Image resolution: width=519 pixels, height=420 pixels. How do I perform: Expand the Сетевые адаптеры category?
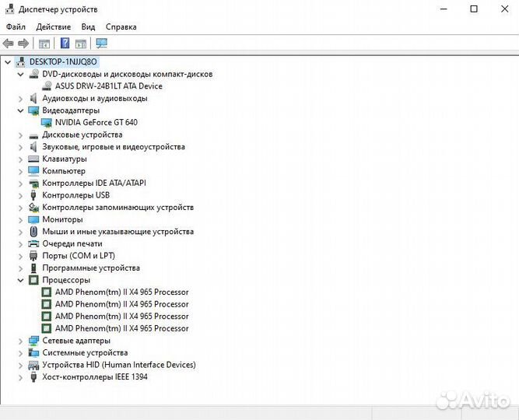point(21,341)
